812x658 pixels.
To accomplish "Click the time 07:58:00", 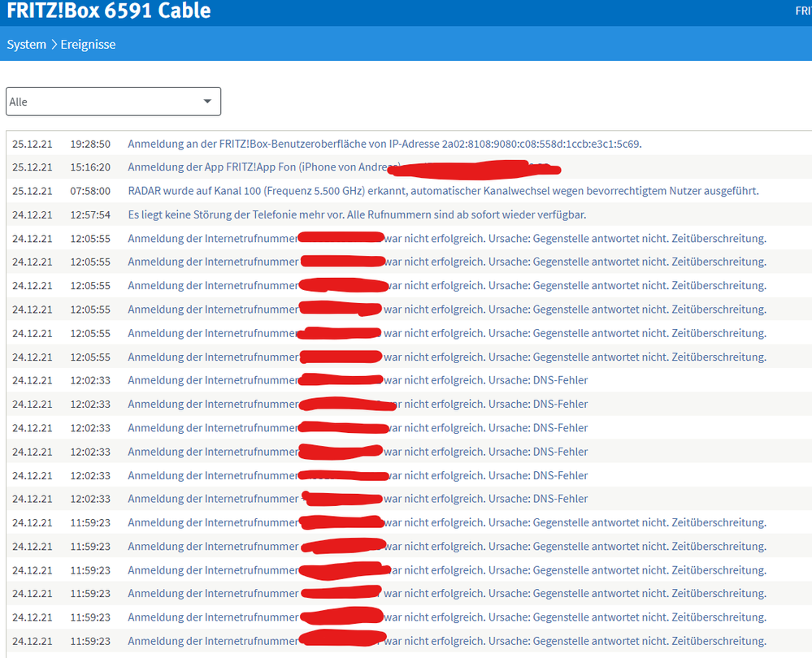I will pos(90,191).
